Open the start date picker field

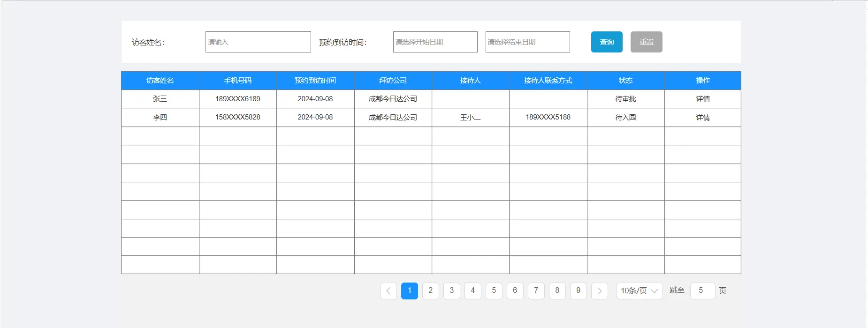pos(435,42)
